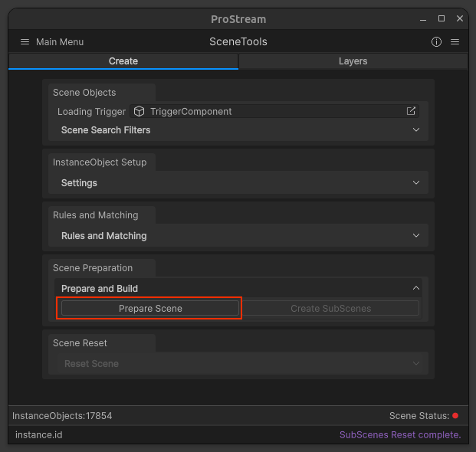Expand the Scene Search Filters section
476x452 pixels.
(238, 130)
